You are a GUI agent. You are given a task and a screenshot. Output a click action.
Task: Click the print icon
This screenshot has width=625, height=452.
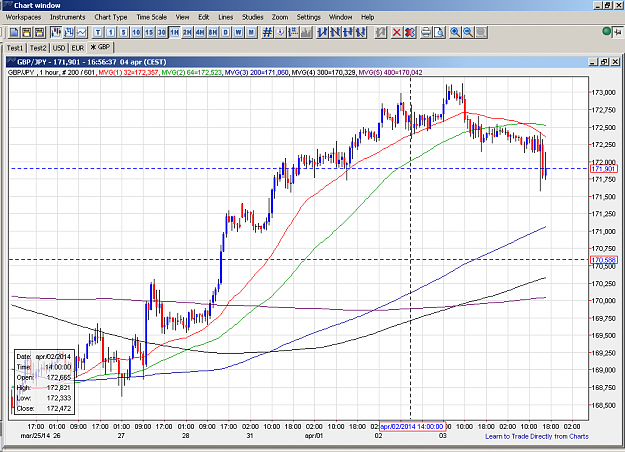(426, 32)
